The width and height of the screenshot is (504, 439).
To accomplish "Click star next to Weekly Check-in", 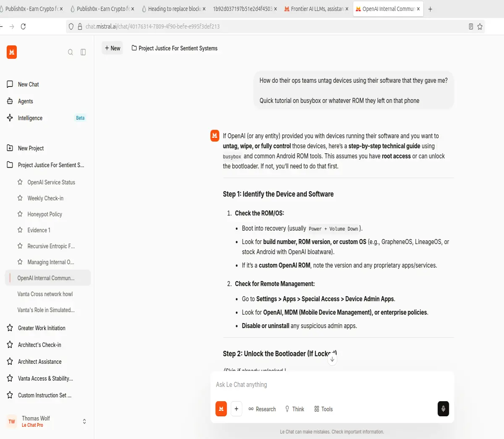I will pos(20,198).
